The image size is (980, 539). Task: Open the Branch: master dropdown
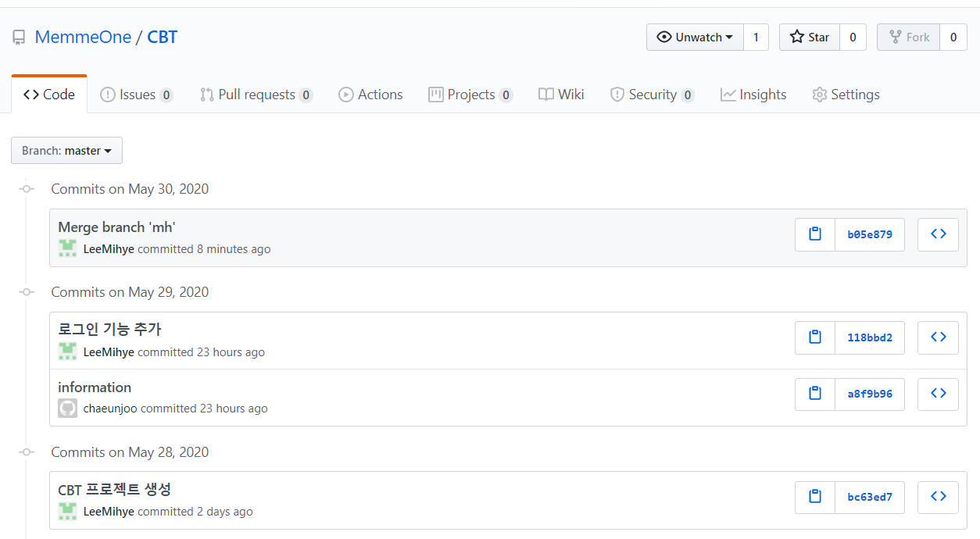(66, 151)
